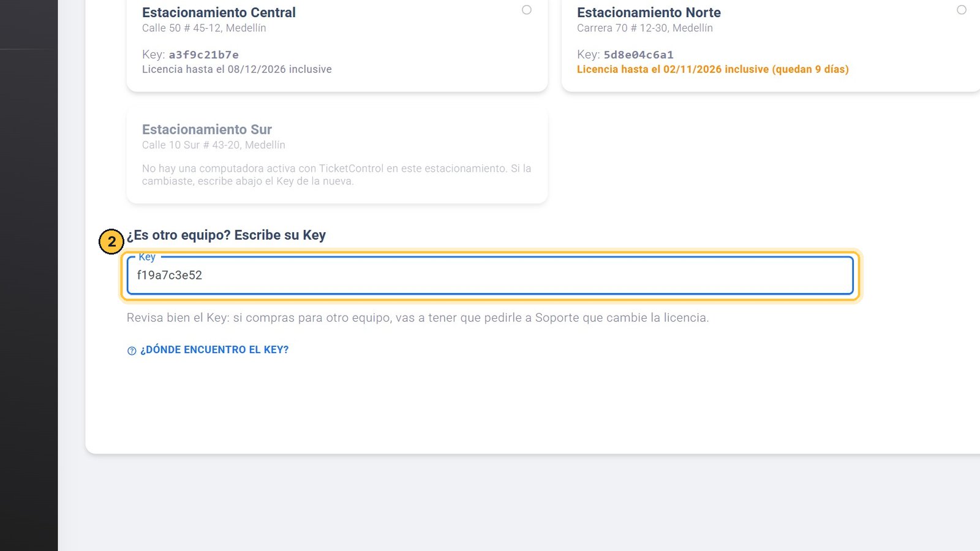
Task: Click the 'No hay una computadora activa' message
Action: [337, 175]
